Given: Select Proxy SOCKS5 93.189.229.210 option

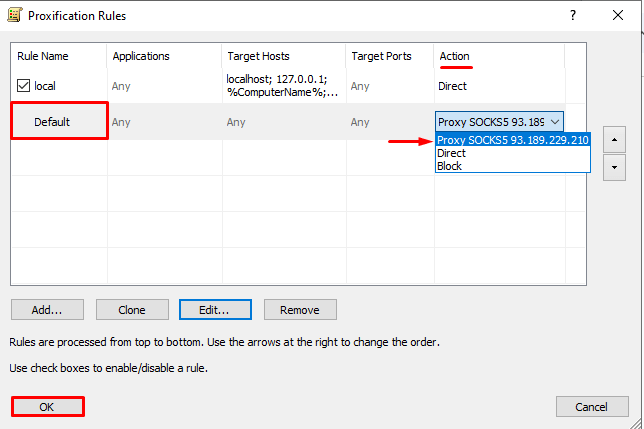Looking at the screenshot, I should pyautogui.click(x=513, y=140).
